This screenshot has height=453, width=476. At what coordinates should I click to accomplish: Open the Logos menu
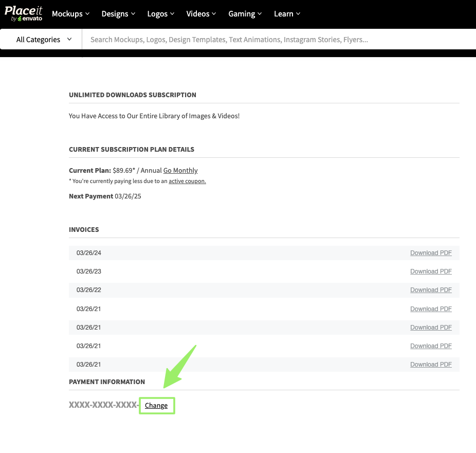click(x=161, y=14)
